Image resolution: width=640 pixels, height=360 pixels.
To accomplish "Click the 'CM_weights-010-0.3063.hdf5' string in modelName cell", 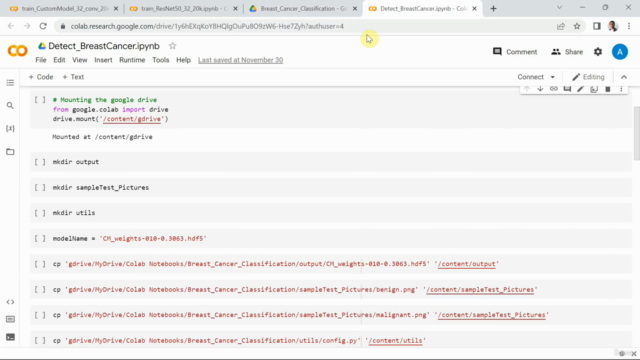I will pyautogui.click(x=153, y=239).
